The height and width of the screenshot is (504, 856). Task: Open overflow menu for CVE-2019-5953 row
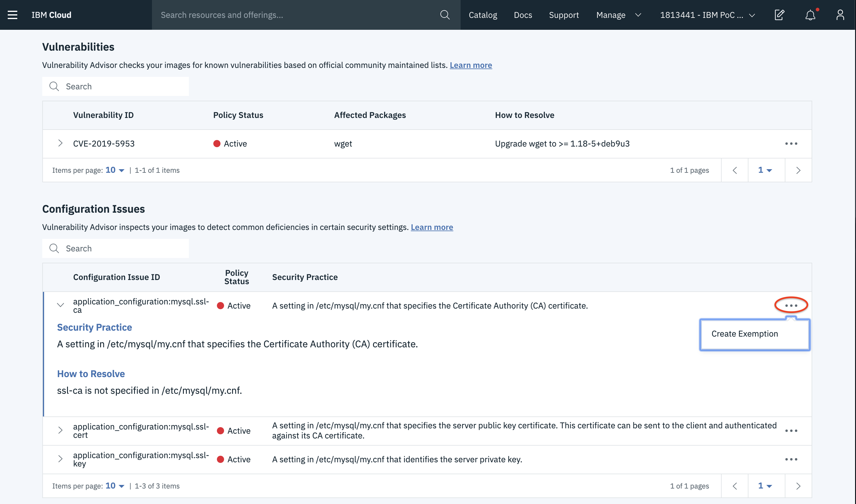coord(791,144)
